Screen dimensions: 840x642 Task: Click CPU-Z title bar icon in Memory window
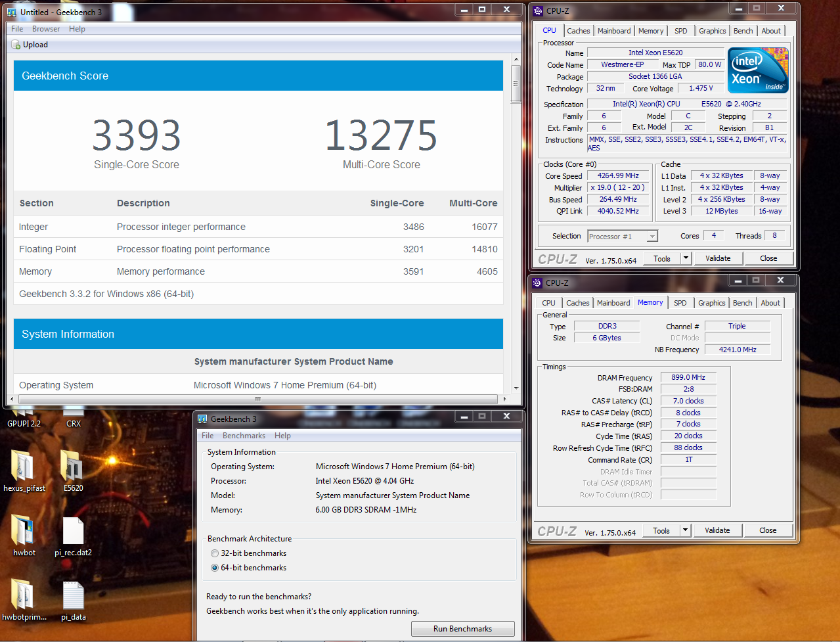pyautogui.click(x=537, y=283)
